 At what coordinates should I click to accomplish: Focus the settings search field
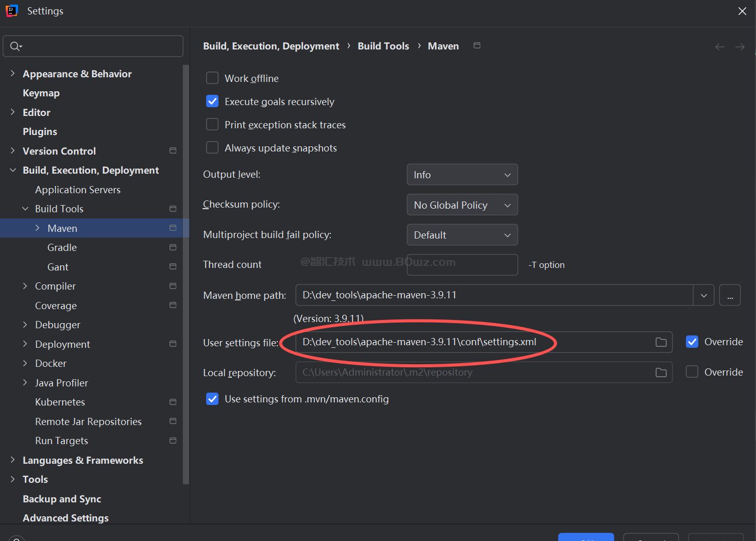coord(93,46)
